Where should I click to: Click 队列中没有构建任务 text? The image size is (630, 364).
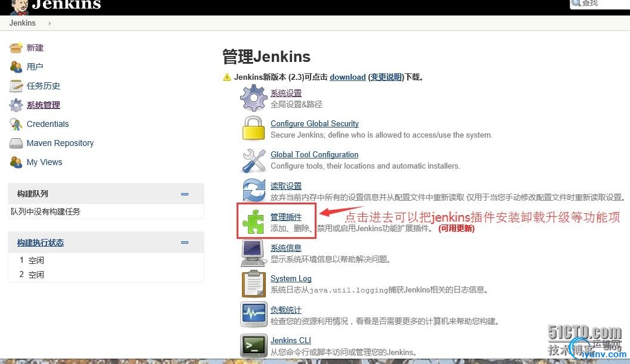[45, 211]
